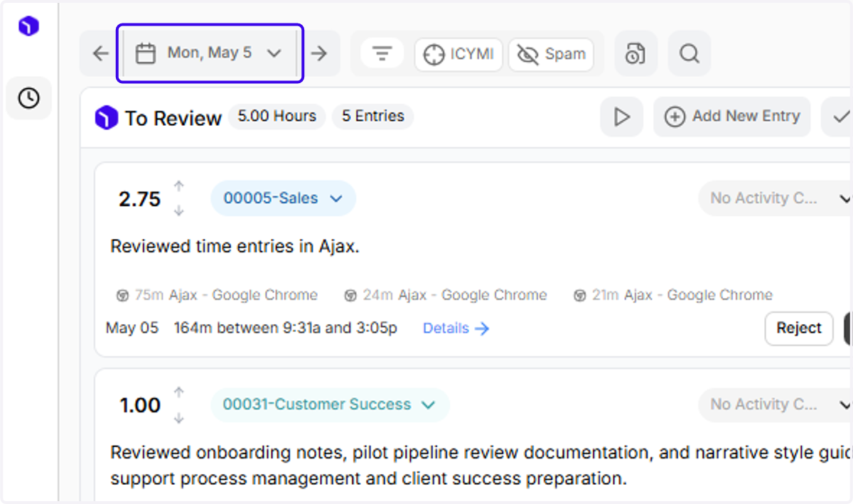Decrease hours on 1.00 entry
Image resolution: width=853 pixels, height=504 pixels.
[x=179, y=418]
